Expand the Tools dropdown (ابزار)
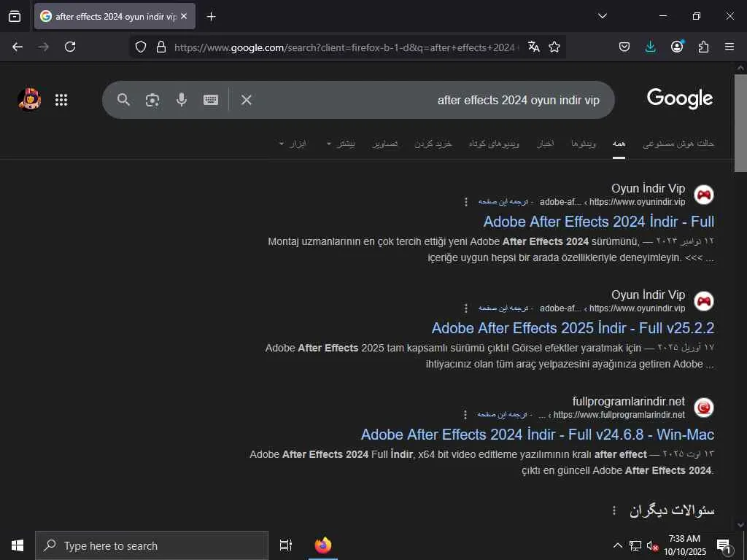The height and width of the screenshot is (560, 747). coord(293,144)
